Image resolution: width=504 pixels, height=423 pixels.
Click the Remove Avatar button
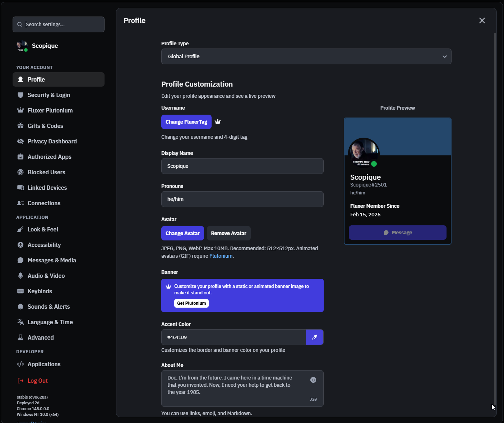[x=228, y=233]
